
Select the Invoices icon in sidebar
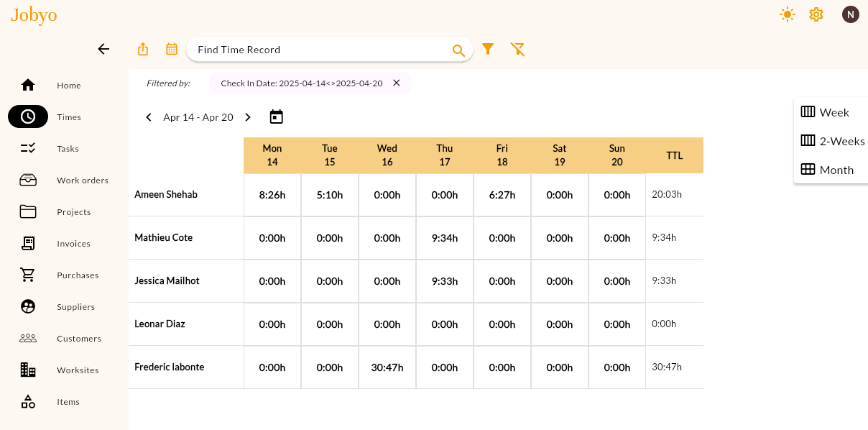coord(27,243)
